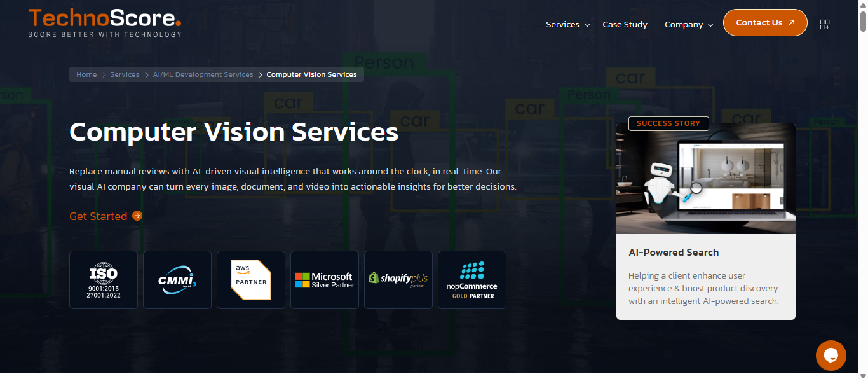
Task: Open Services breadcrumb link
Action: coord(125,74)
